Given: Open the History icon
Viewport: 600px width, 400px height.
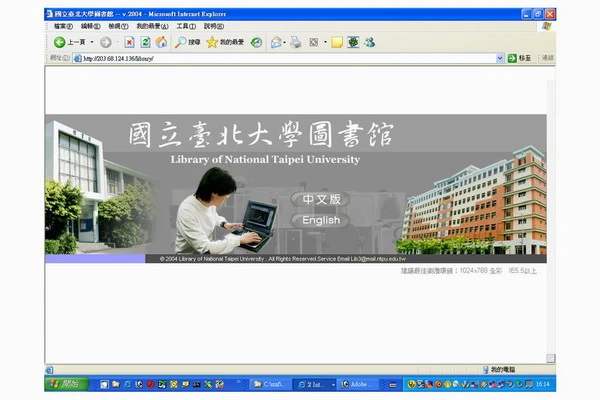Looking at the screenshot, I should 256,42.
